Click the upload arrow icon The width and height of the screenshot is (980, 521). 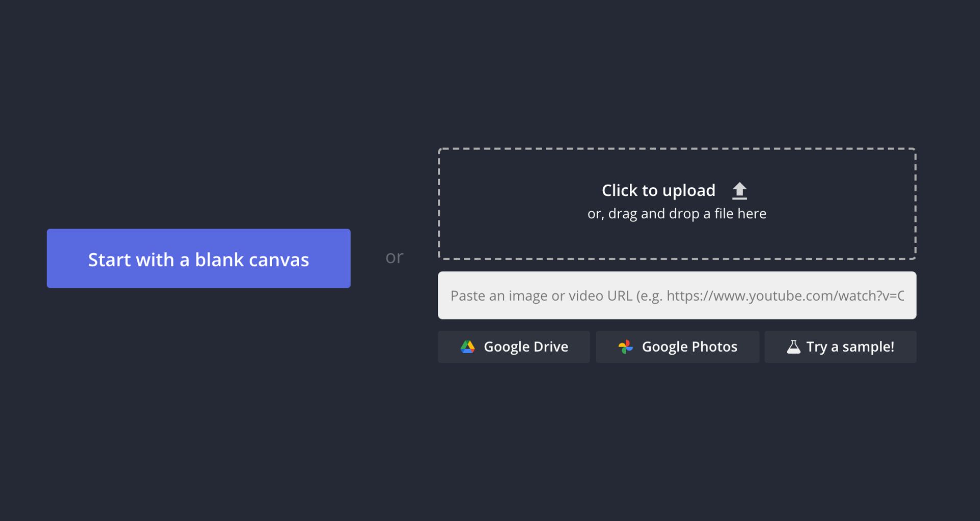coord(740,191)
